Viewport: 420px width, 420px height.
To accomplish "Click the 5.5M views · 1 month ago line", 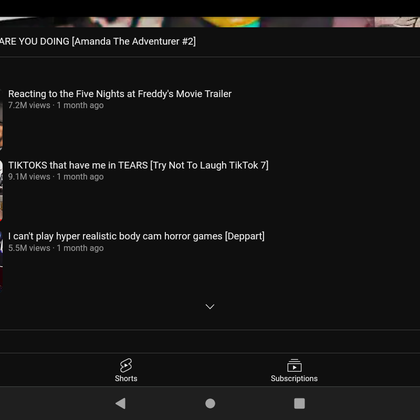I will click(x=56, y=248).
